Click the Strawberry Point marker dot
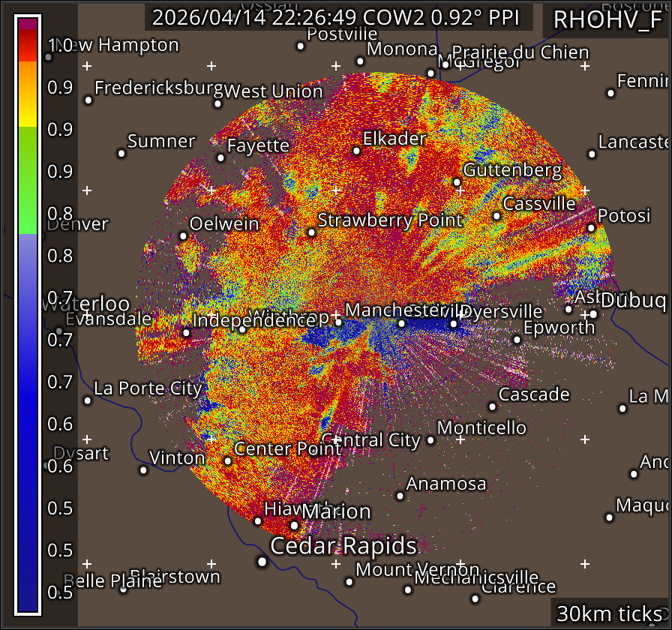The width and height of the screenshot is (672, 630). [311, 232]
